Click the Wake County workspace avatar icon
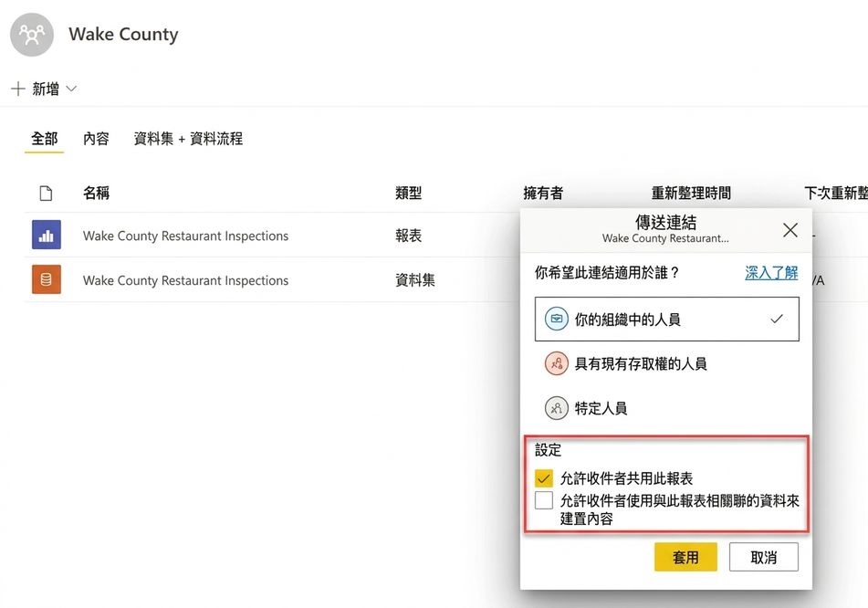This screenshot has width=868, height=608. pyautogui.click(x=32, y=35)
